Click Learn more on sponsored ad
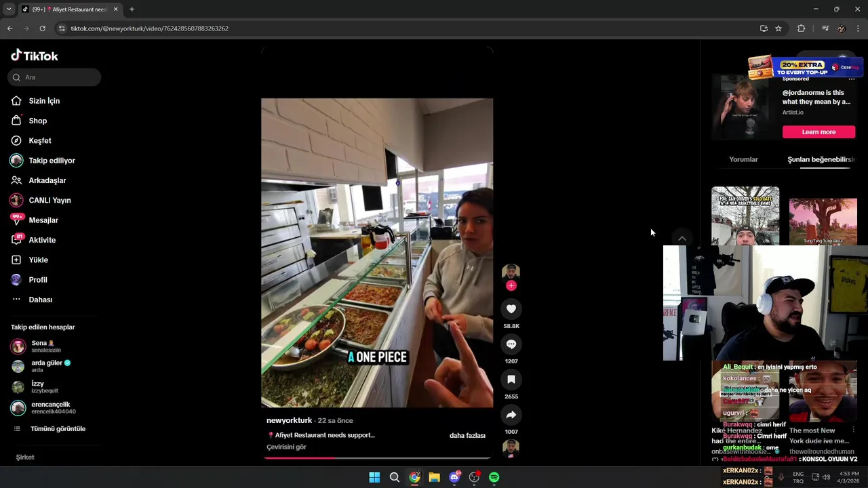This screenshot has width=868, height=488. click(x=818, y=132)
